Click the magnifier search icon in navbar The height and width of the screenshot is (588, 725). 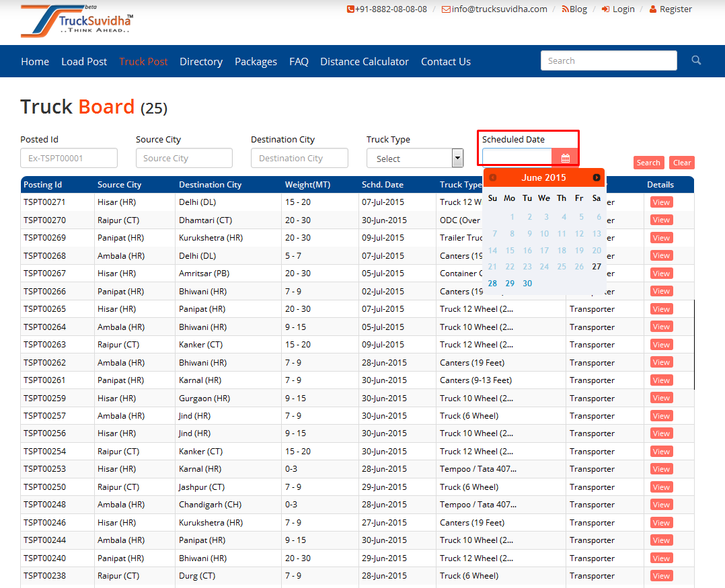696,60
